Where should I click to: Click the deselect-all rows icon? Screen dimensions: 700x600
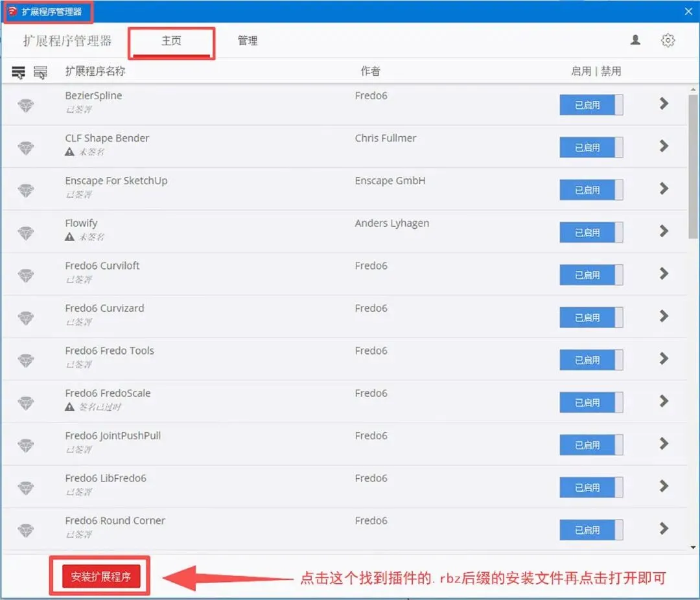pos(40,72)
